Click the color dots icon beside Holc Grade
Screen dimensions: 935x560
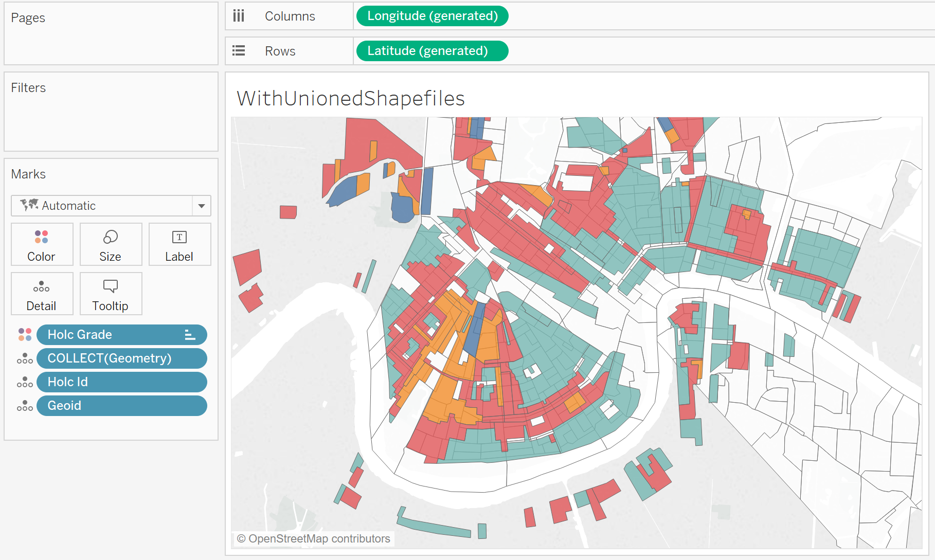25,335
